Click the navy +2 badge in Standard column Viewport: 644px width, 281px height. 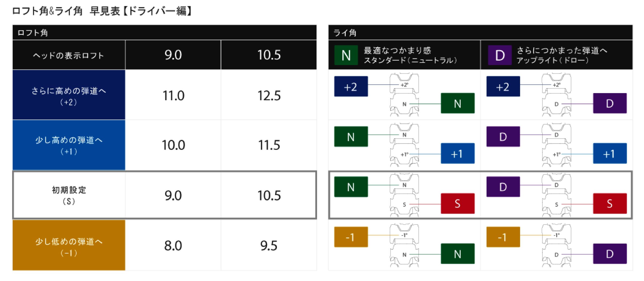click(351, 86)
